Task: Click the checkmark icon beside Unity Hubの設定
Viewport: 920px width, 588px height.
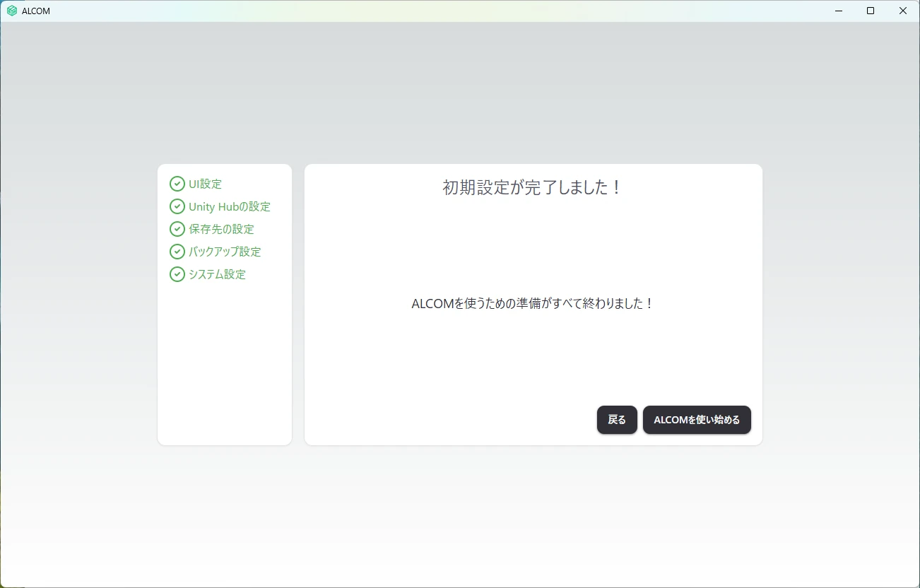Action: [177, 206]
